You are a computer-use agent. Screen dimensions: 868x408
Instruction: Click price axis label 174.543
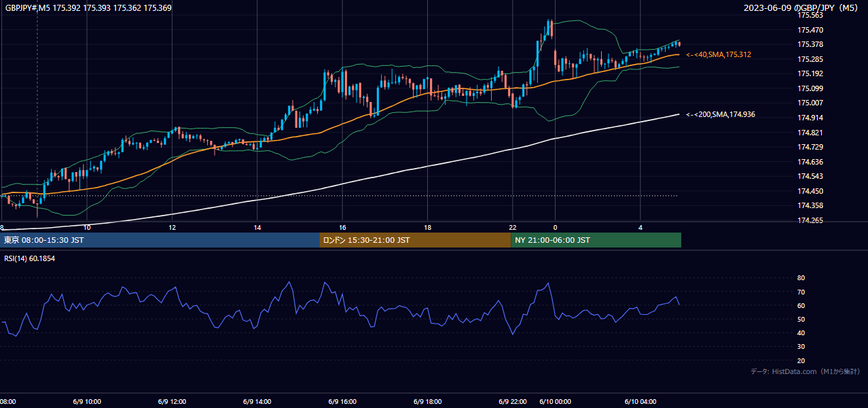click(810, 176)
